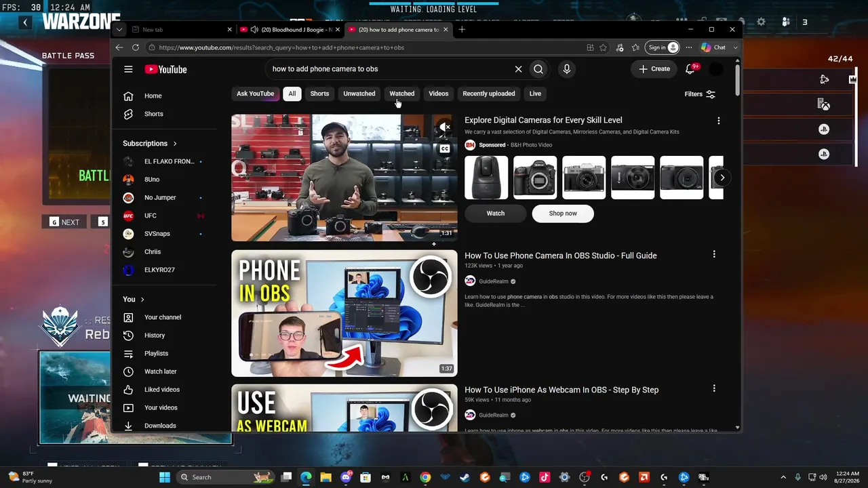Select the Watched filter chip
This screenshot has height=488, width=868.
[401, 94]
